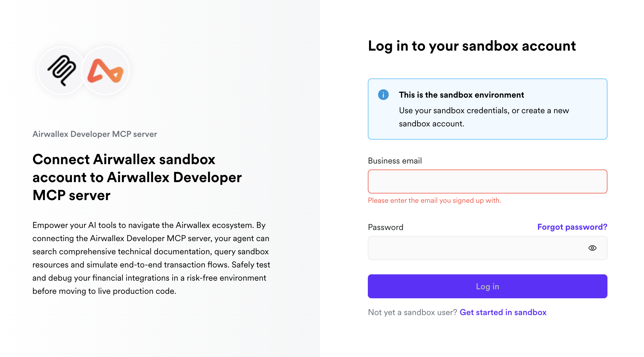This screenshot has height=357, width=644.
Task: Click inside the Business email input
Action: click(x=487, y=181)
